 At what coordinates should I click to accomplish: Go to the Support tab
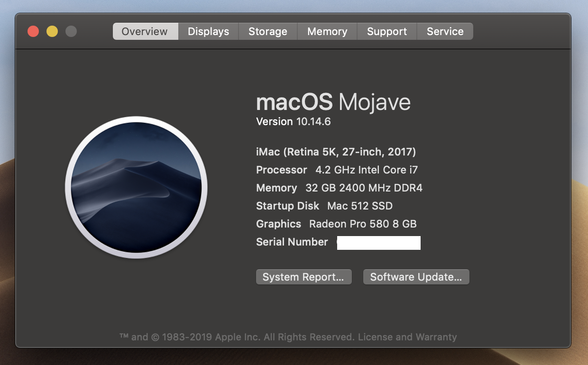point(387,31)
